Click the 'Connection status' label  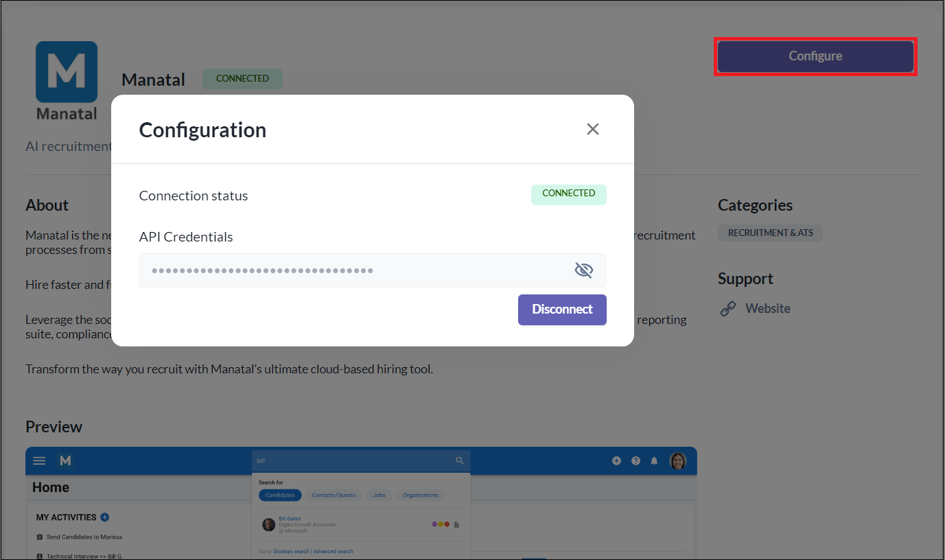pyautogui.click(x=194, y=196)
